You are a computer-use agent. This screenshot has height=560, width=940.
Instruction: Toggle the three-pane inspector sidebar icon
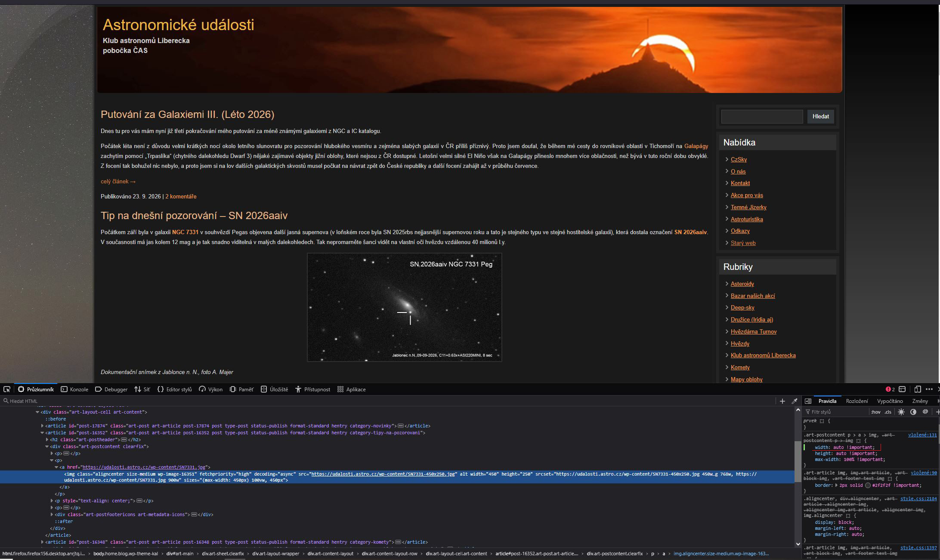click(808, 401)
